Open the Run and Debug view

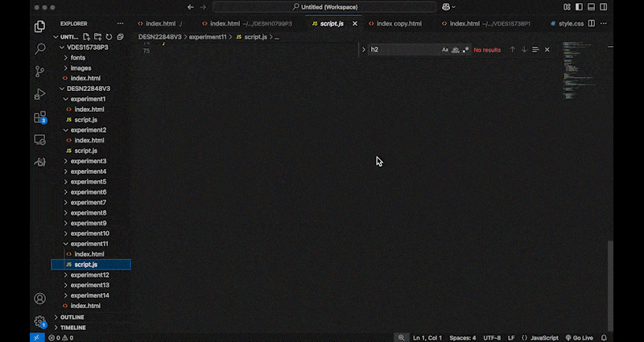coord(39,94)
